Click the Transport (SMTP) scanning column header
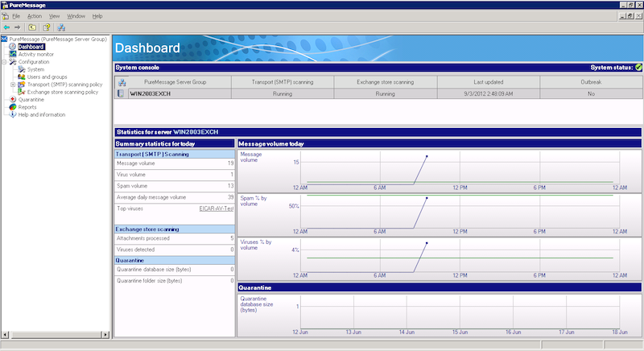Screen dimensions: 644x351 283,82
